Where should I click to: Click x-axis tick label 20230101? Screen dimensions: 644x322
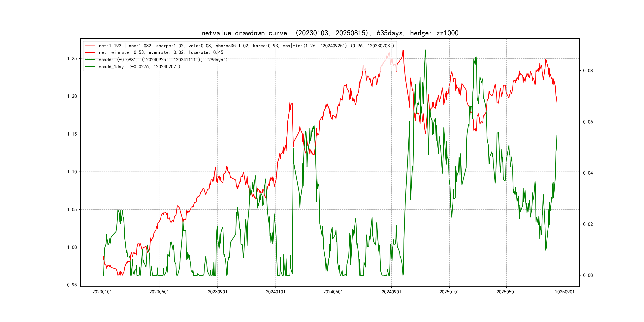(x=102, y=292)
